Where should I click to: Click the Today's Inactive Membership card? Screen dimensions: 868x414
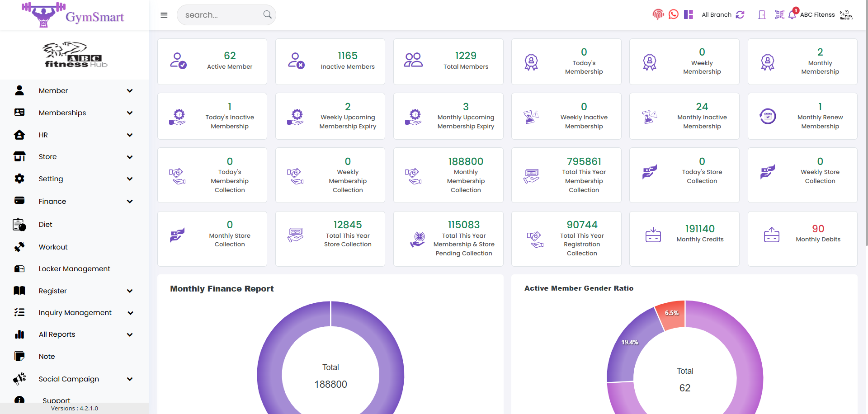point(212,116)
